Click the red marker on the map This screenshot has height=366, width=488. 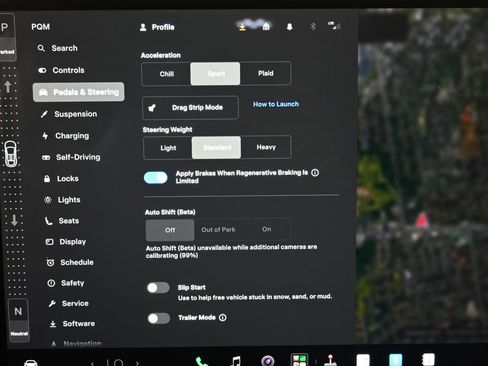[422, 220]
